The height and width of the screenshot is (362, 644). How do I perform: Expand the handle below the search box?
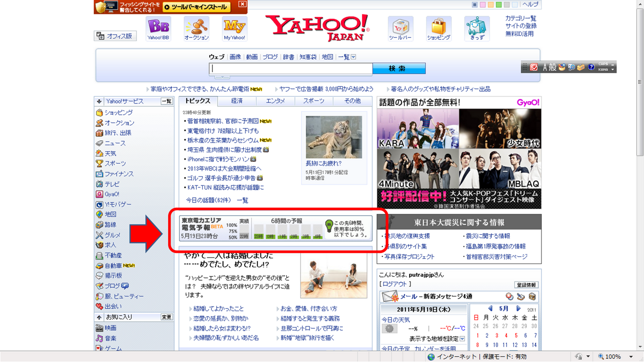pos(222,77)
